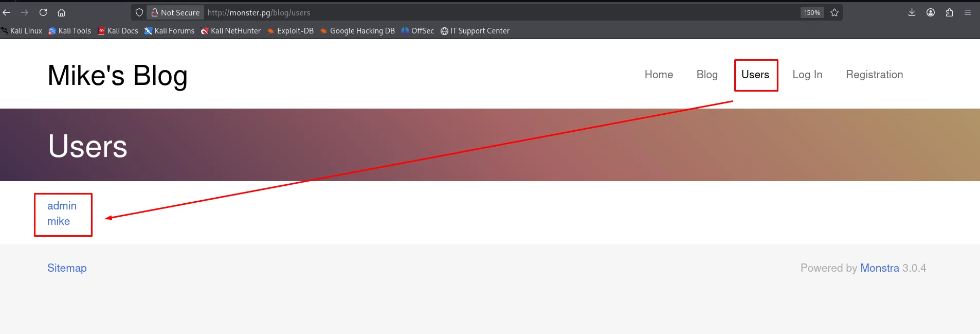Open the Kali Forums bookmark
The height and width of the screenshot is (334, 980).
170,31
